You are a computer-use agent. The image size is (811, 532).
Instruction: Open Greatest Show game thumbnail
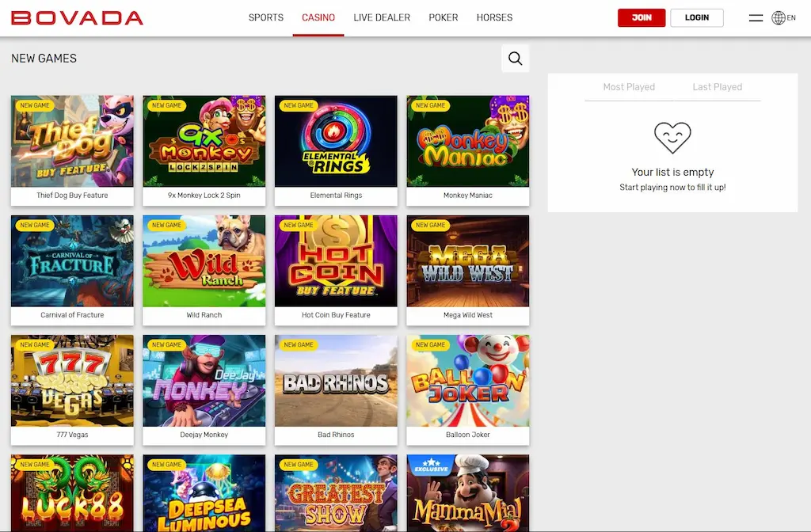click(x=336, y=493)
